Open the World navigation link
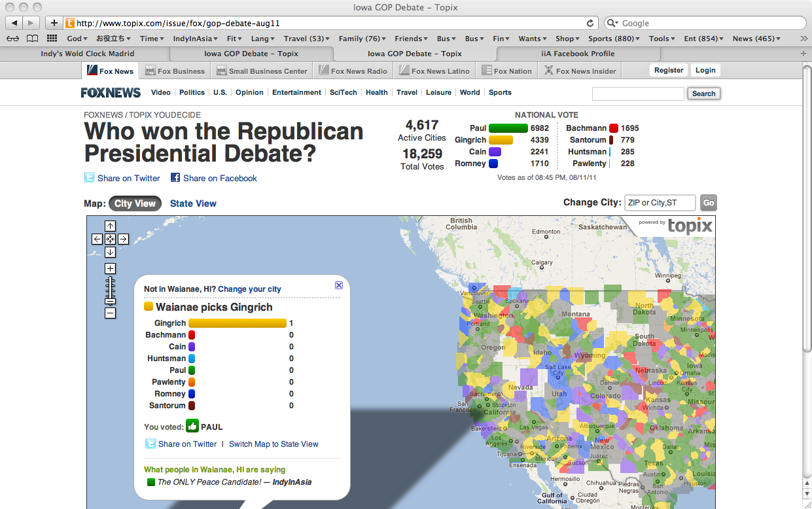 [x=470, y=92]
